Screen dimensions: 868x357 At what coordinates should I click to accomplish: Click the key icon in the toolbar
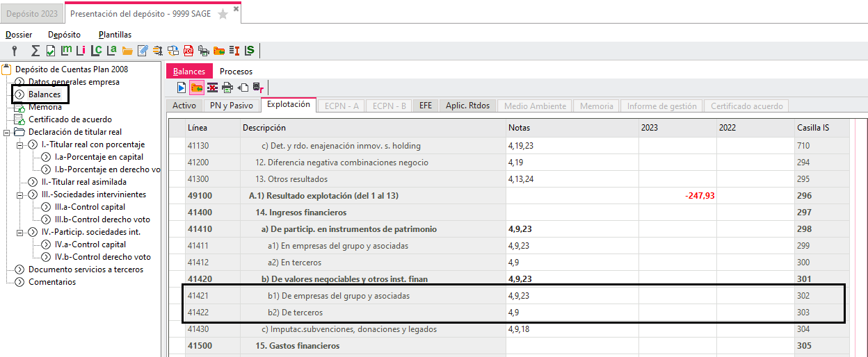14,50
